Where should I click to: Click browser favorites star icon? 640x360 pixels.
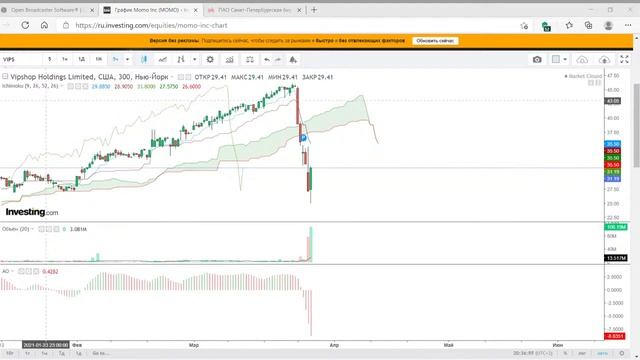[569, 25]
